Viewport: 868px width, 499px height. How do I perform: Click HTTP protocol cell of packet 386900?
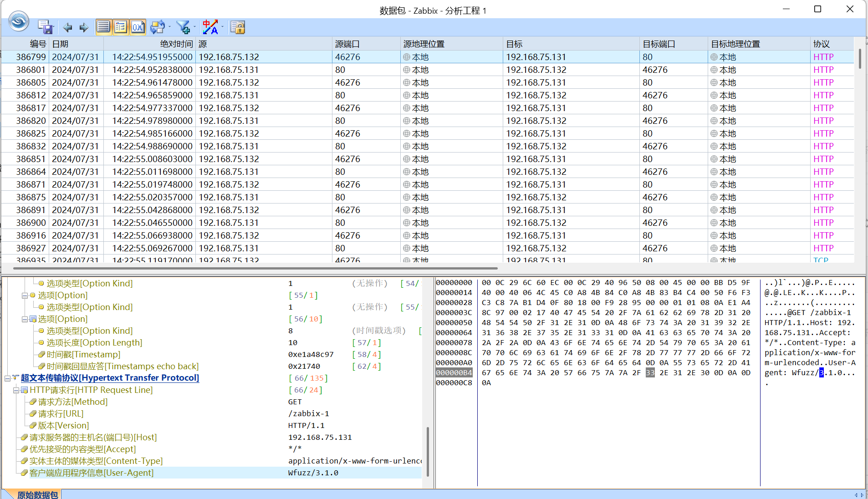coord(823,223)
